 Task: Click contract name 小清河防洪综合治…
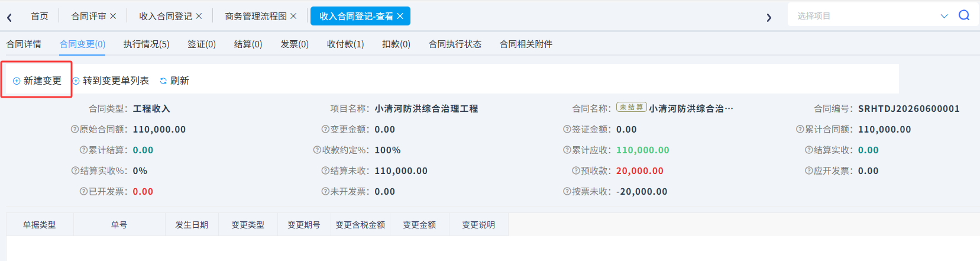tap(691, 108)
